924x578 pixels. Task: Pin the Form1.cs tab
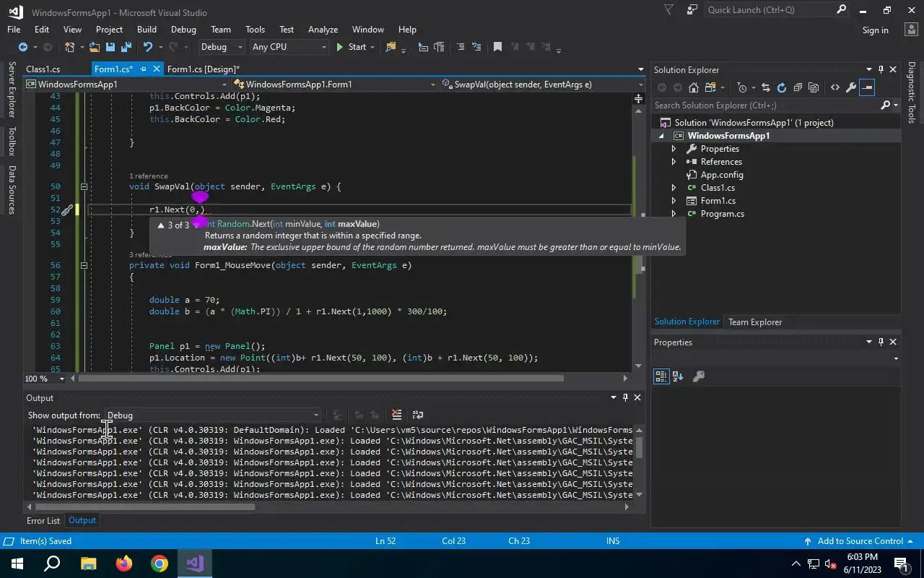coord(143,69)
